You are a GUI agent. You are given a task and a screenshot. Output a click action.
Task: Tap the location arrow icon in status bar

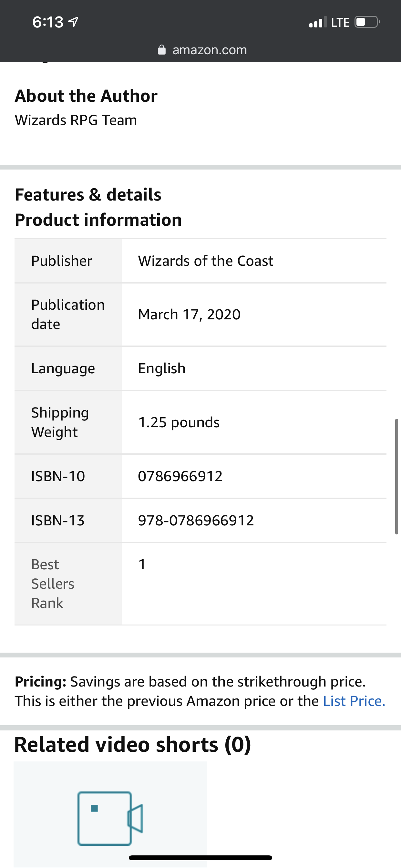pos(74,22)
